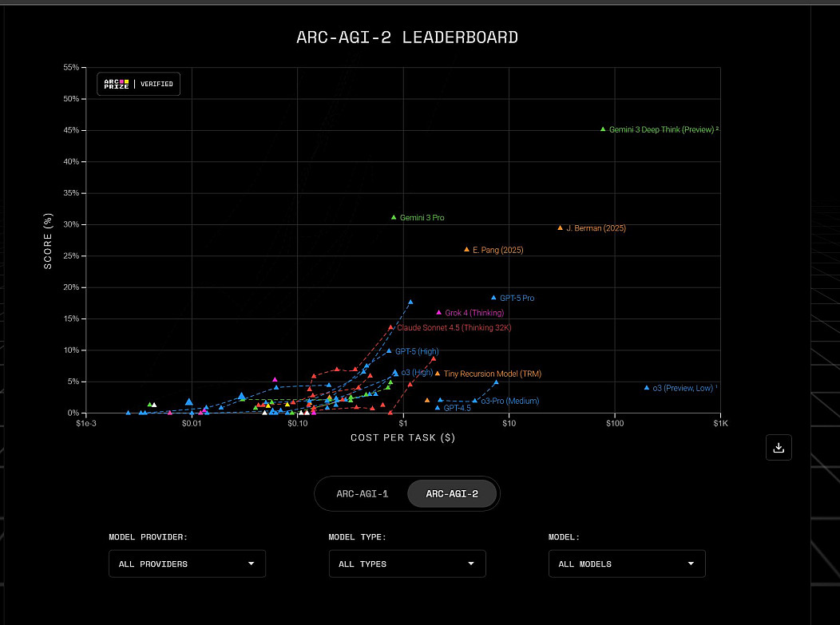Switch to the ARC-AGI-1 leaderboard
Viewport: 840px width, 625px height.
coord(362,493)
